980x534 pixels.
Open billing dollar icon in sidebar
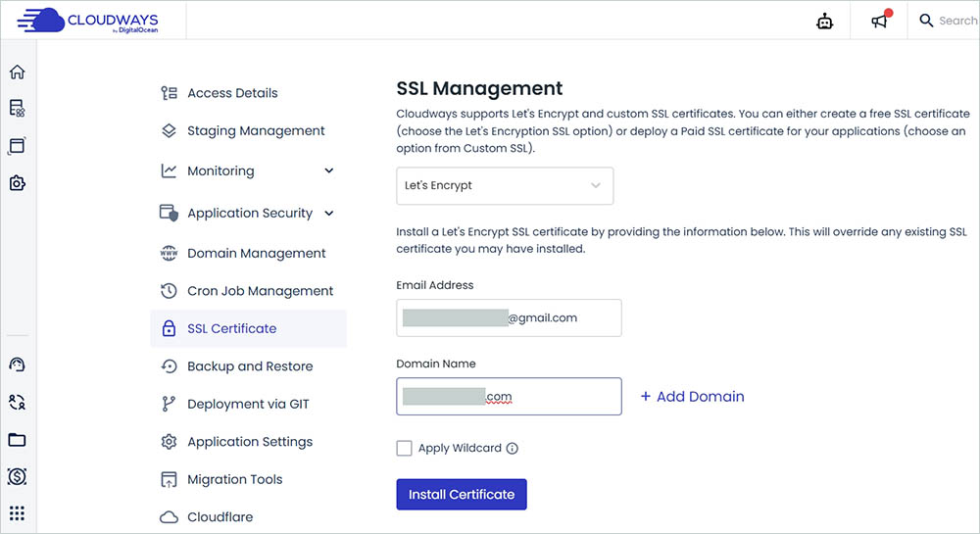(18, 476)
